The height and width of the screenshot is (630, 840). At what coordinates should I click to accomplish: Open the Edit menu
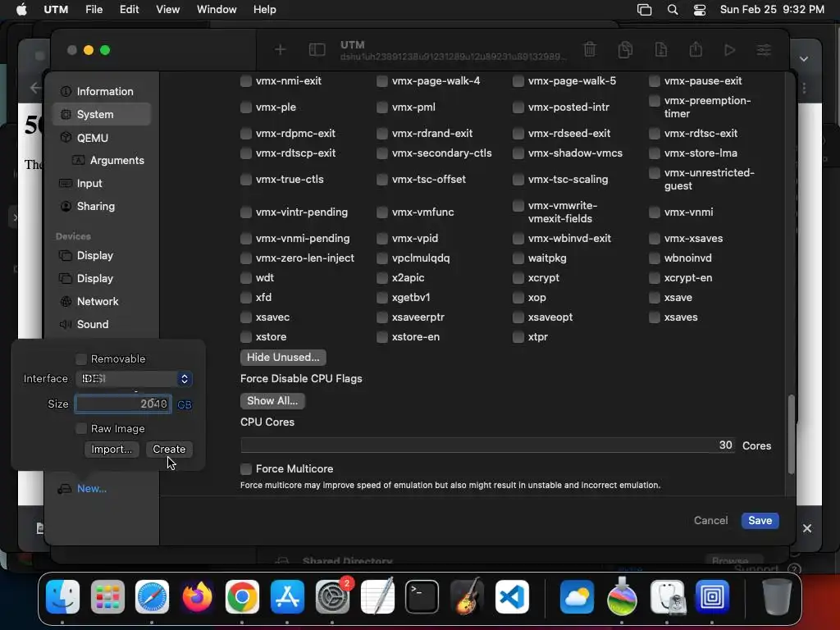point(129,10)
